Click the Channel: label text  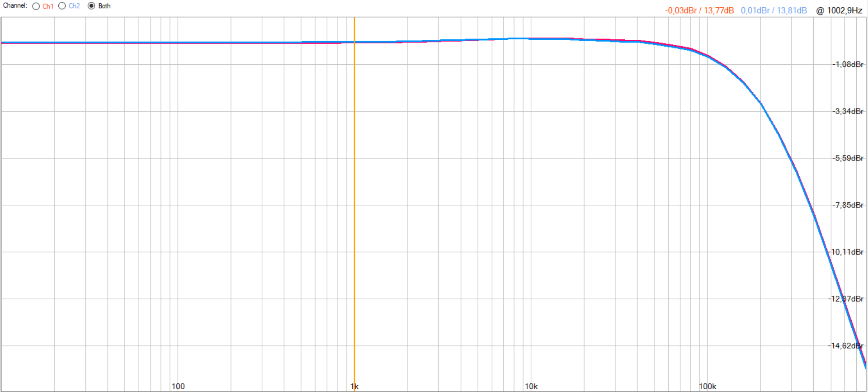tap(15, 6)
